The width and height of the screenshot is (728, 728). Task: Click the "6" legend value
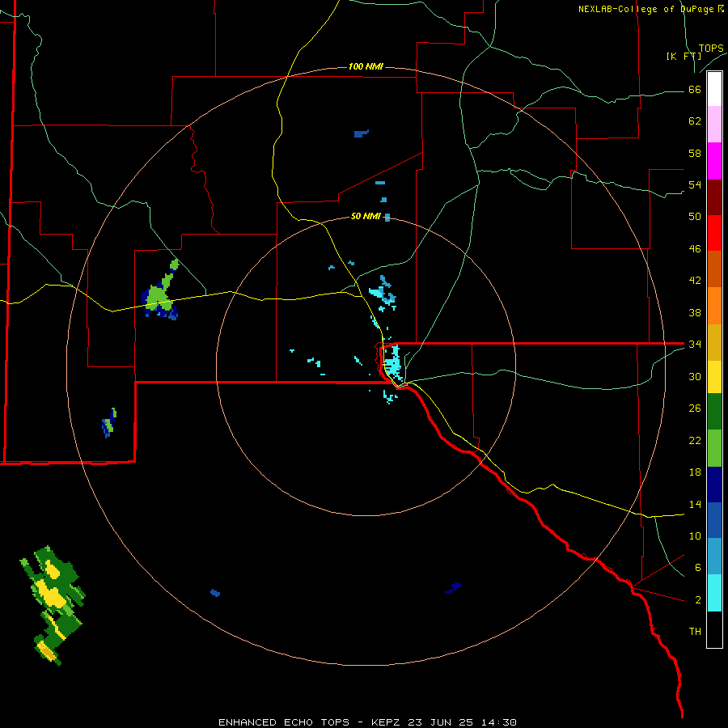(x=697, y=567)
